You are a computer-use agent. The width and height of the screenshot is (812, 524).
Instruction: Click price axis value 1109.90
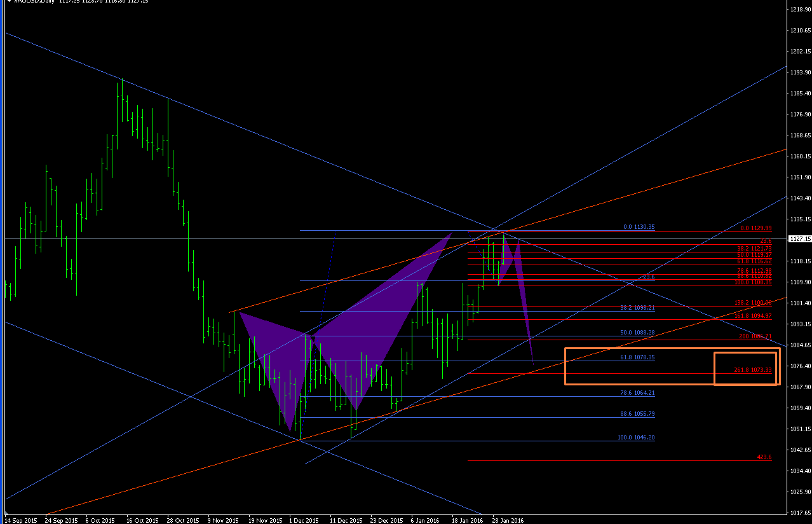point(800,282)
